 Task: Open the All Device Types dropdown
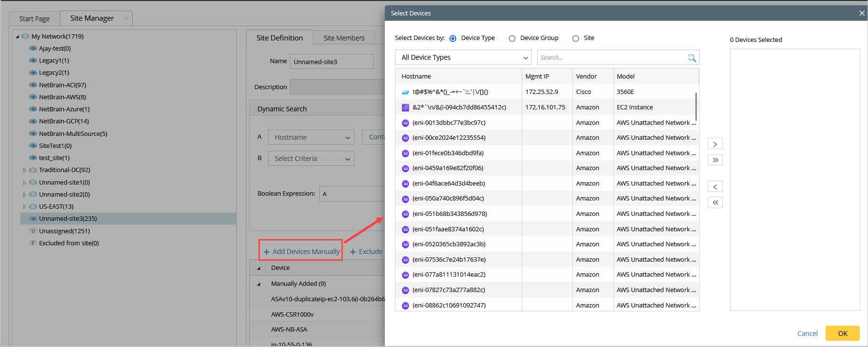pos(463,57)
